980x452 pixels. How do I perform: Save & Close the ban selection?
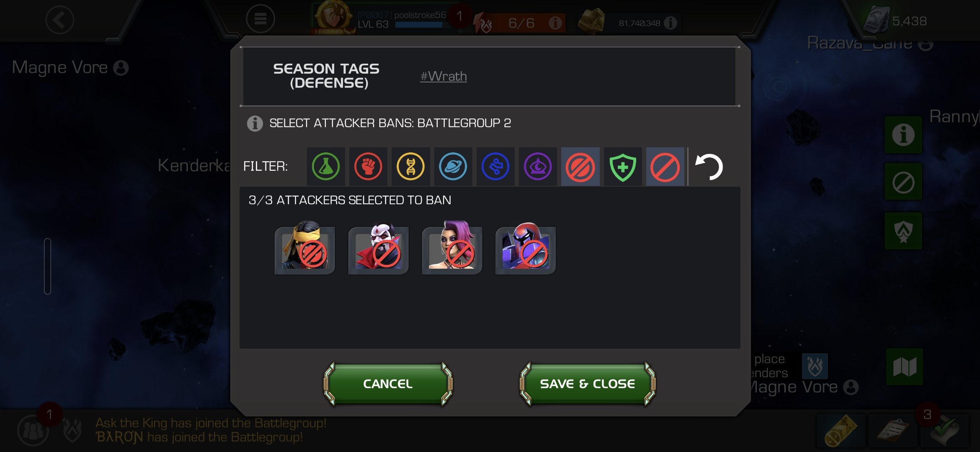point(588,384)
